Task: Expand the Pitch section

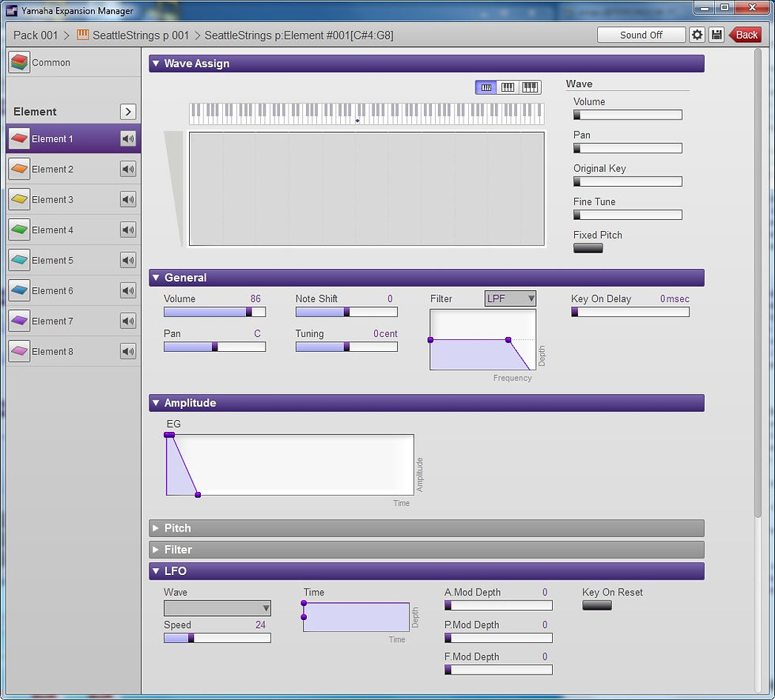Action: (156, 528)
